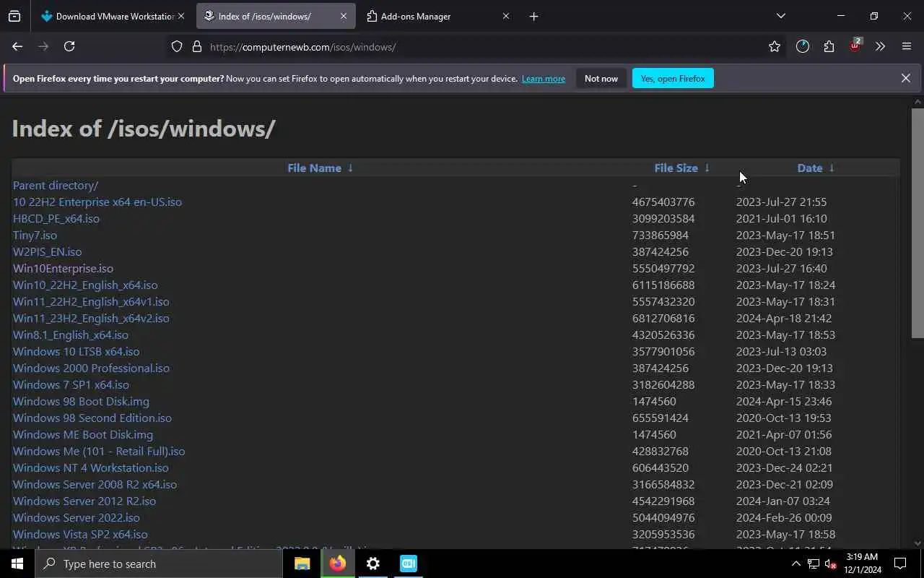Close the Add-ons Manager tab
This screenshot has height=578, width=924.
505,16
